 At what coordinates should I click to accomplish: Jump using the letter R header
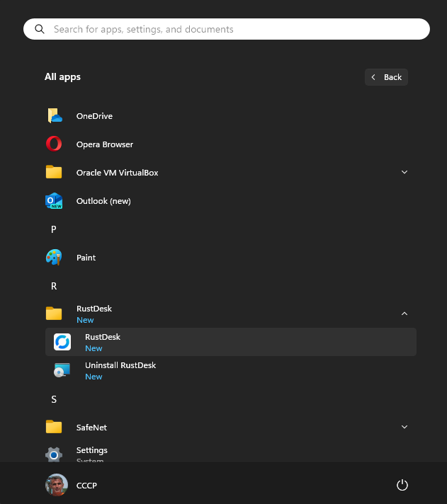pos(54,286)
